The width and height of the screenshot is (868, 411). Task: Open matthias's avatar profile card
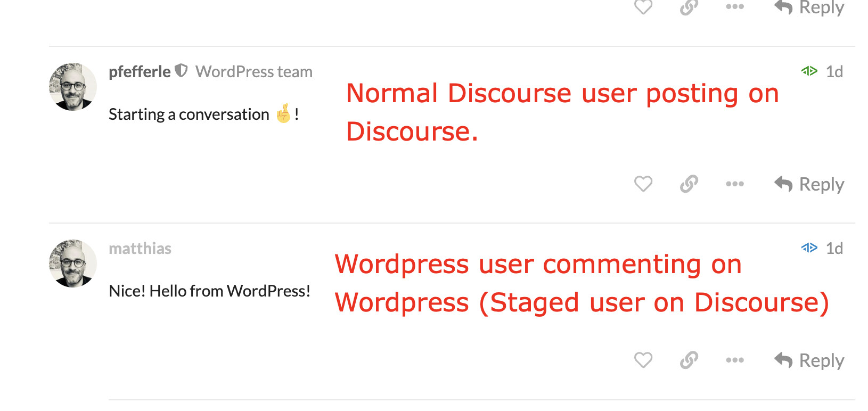(x=73, y=264)
